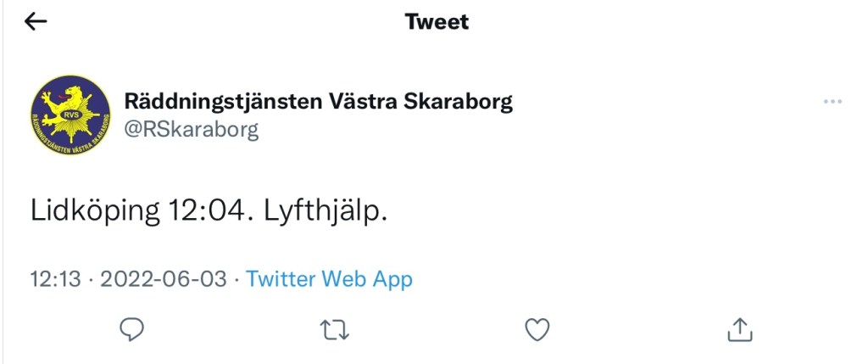The width and height of the screenshot is (868, 364).
Task: Click the word Räddningstjänsten in display name
Action: [x=220, y=102]
